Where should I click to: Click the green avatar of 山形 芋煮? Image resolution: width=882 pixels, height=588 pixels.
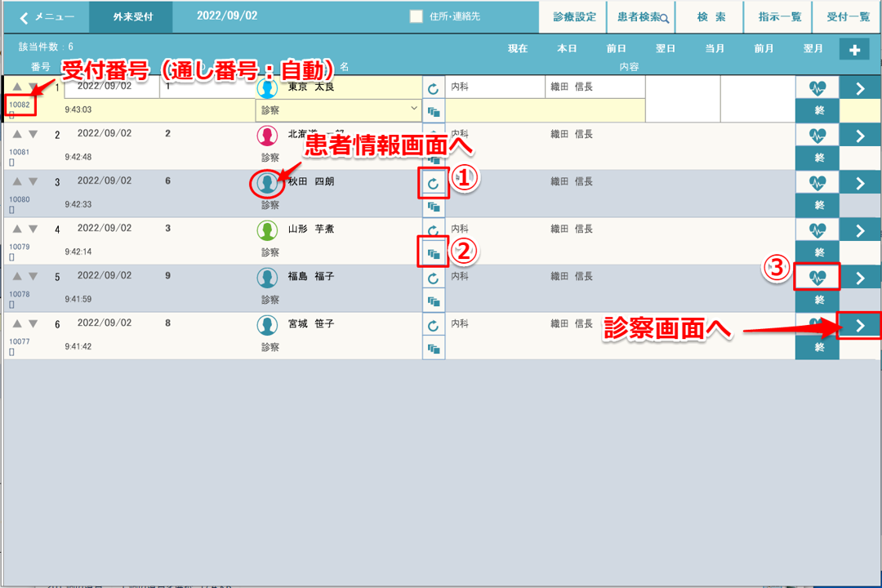pos(267,229)
